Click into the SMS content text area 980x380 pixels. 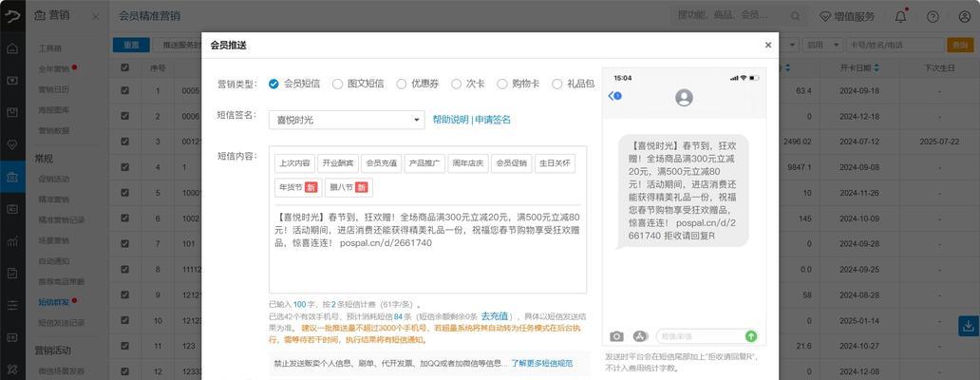coord(427,249)
